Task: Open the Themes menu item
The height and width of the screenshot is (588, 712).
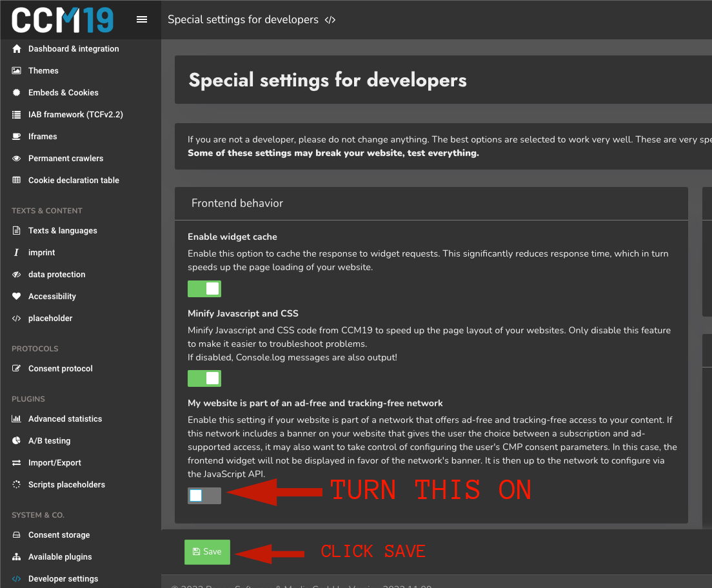Action: click(x=43, y=70)
